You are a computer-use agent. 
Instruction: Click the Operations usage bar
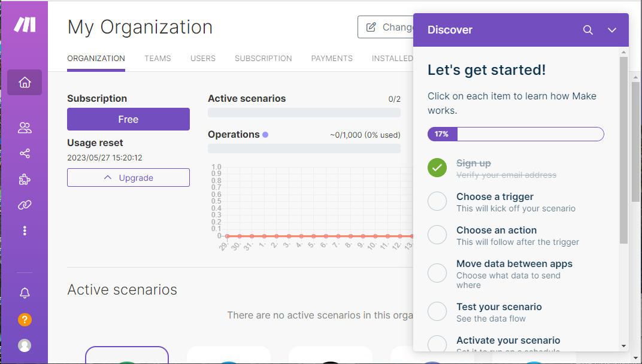pos(304,148)
